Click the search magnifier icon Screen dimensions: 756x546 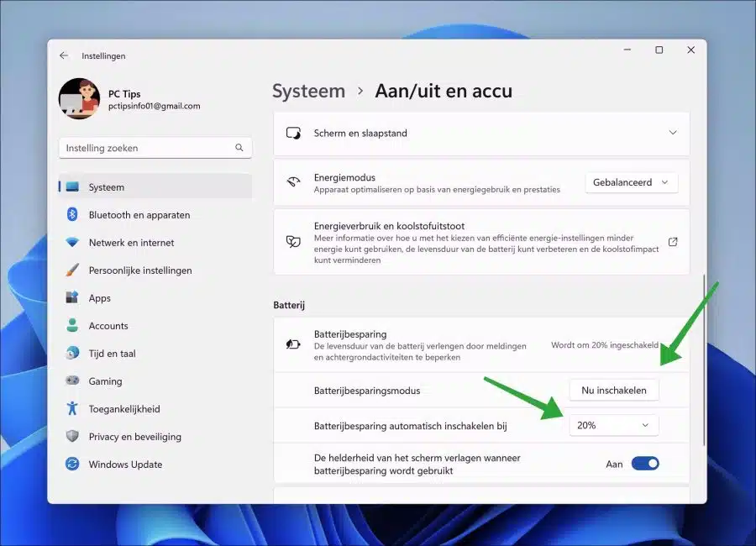[x=239, y=148]
